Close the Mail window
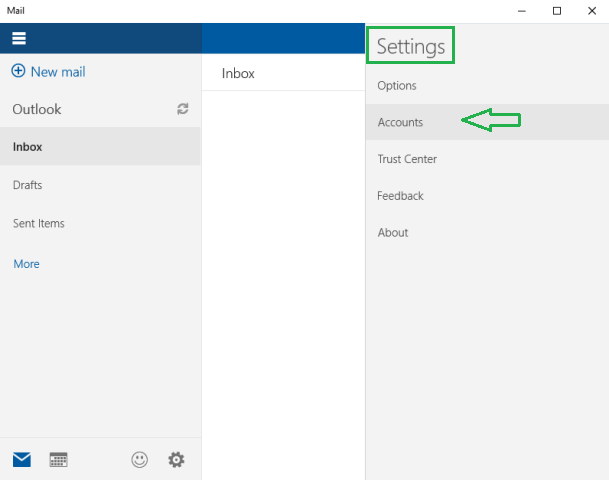 (x=592, y=11)
